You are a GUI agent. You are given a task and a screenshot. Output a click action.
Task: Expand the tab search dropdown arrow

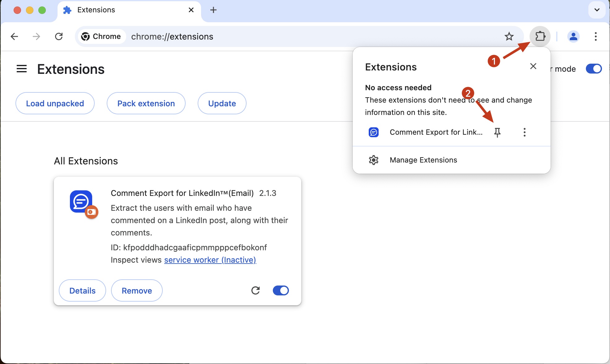coord(597,10)
